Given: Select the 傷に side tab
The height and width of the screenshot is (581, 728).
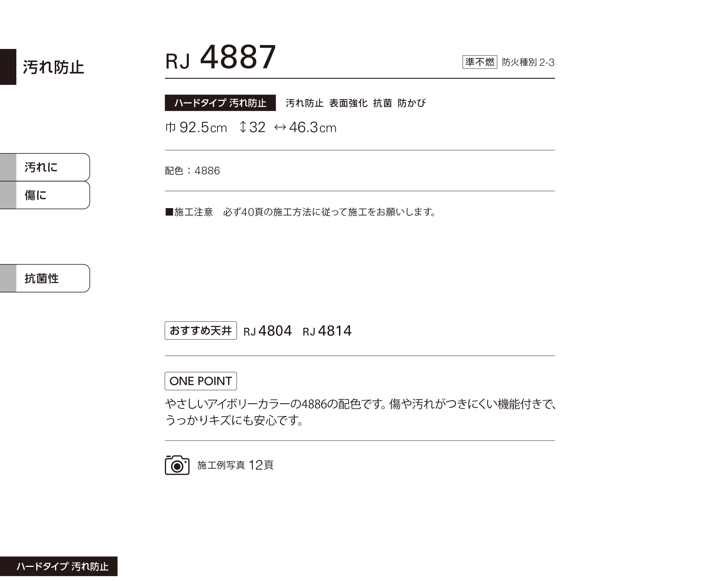Looking at the screenshot, I should pos(52,195).
